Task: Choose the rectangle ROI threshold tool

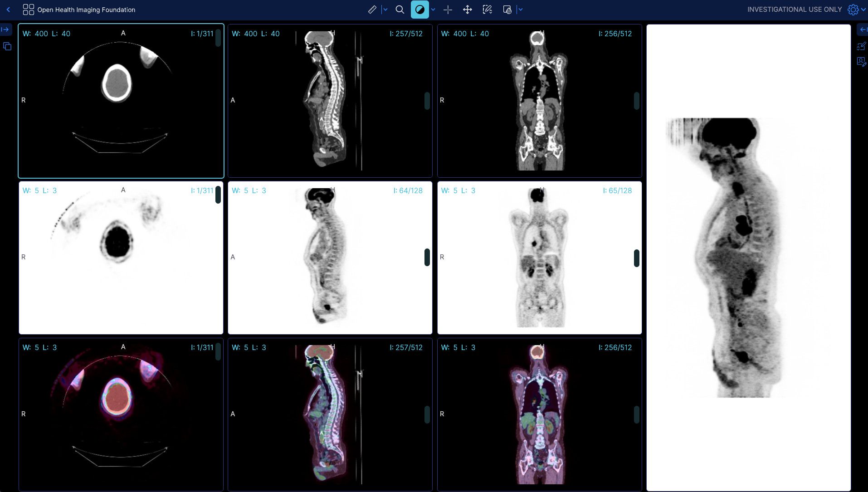Action: 487,10
